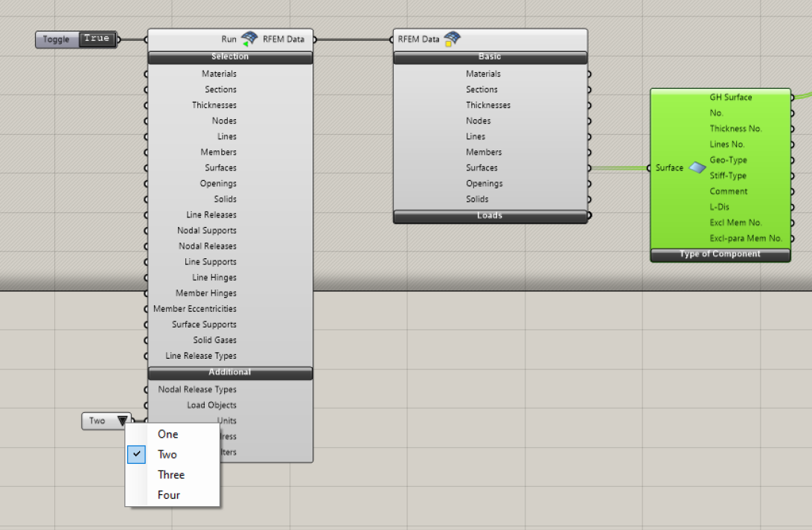Expand the Loads section header
Image resolution: width=812 pixels, height=530 pixels.
point(490,216)
